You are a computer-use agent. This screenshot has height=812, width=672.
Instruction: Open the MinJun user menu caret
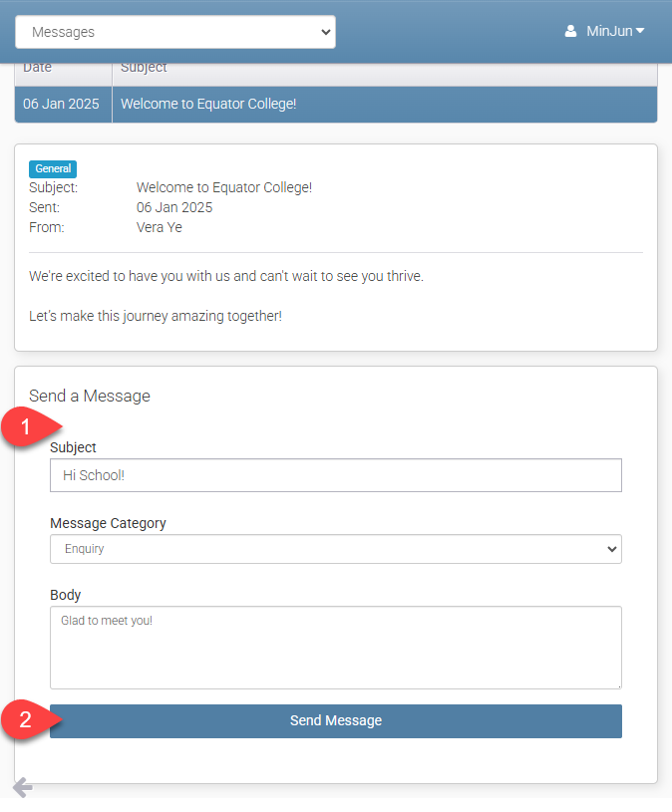click(x=640, y=31)
